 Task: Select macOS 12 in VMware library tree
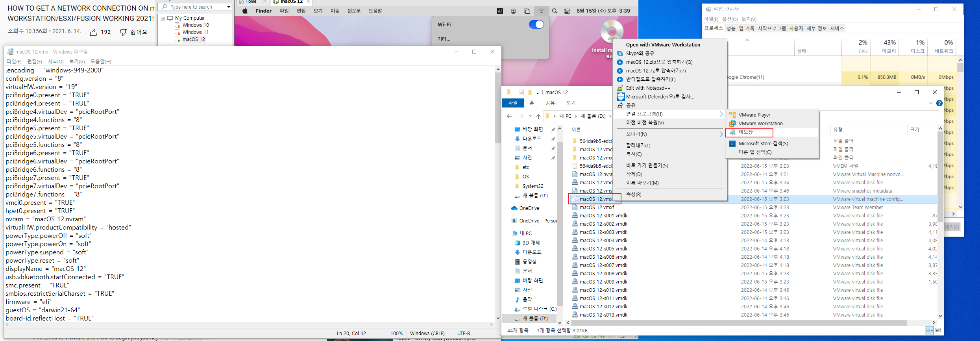[x=194, y=39]
